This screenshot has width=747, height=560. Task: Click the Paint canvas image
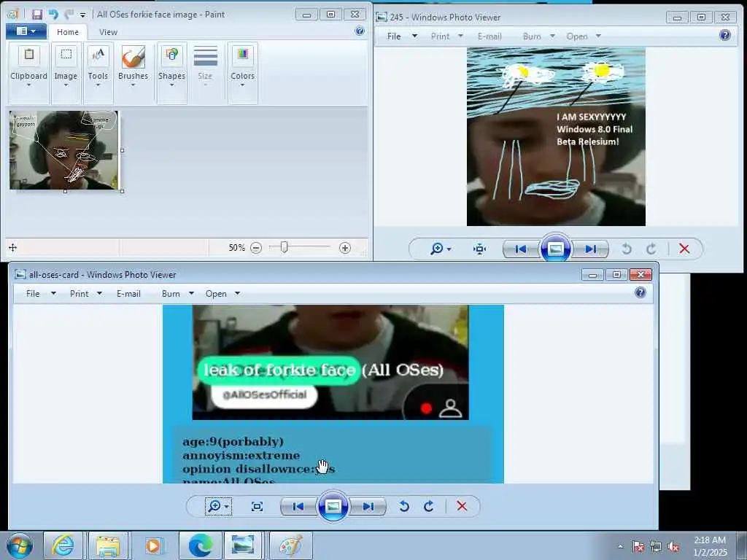click(64, 150)
